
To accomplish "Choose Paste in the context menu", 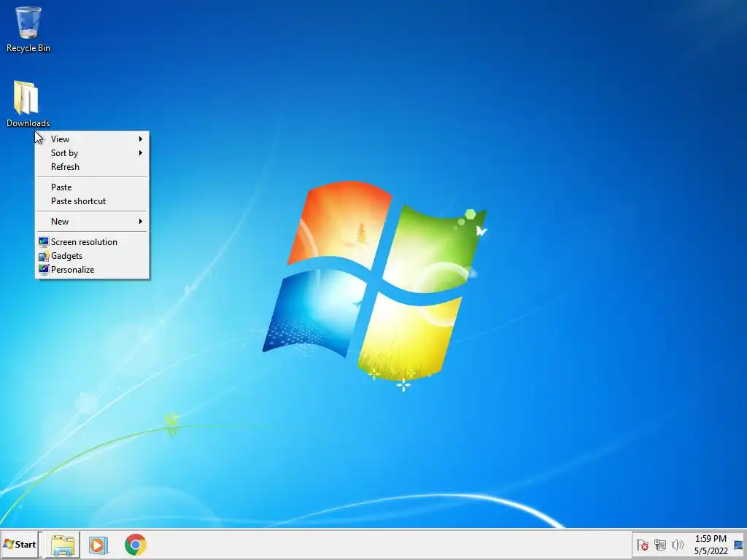I will 92,187.
